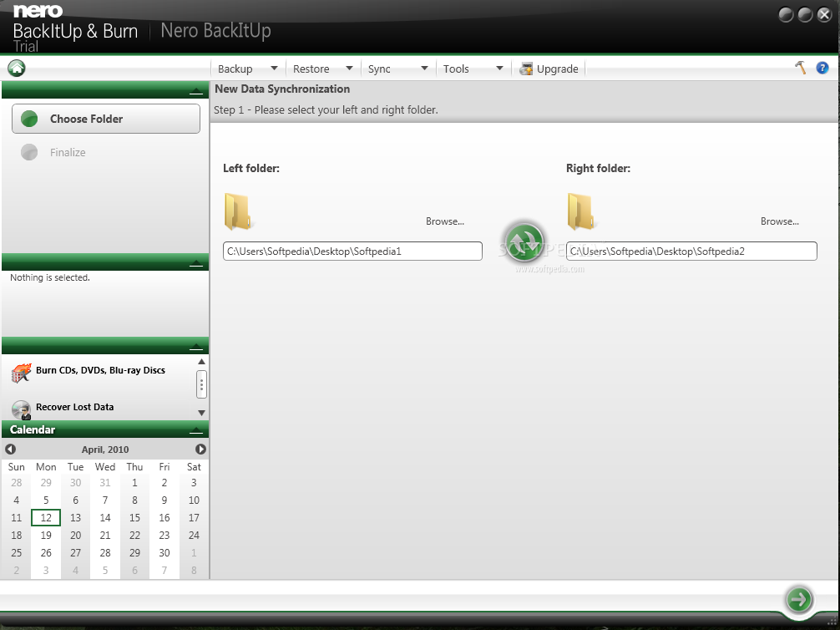Select April 19 in the calendar

tap(46, 535)
